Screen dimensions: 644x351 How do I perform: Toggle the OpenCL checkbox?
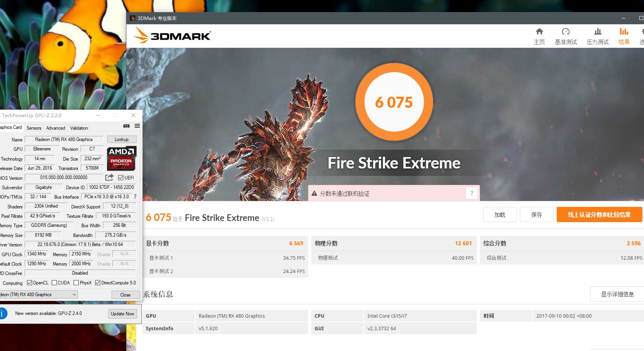click(29, 283)
